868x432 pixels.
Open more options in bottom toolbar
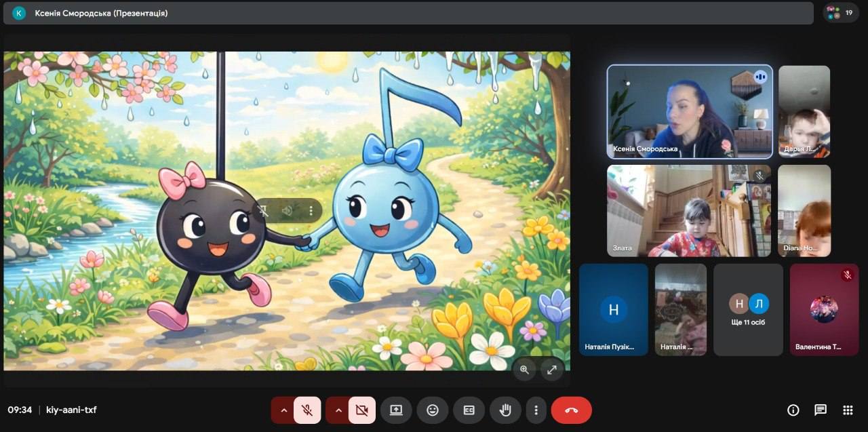[x=536, y=410]
